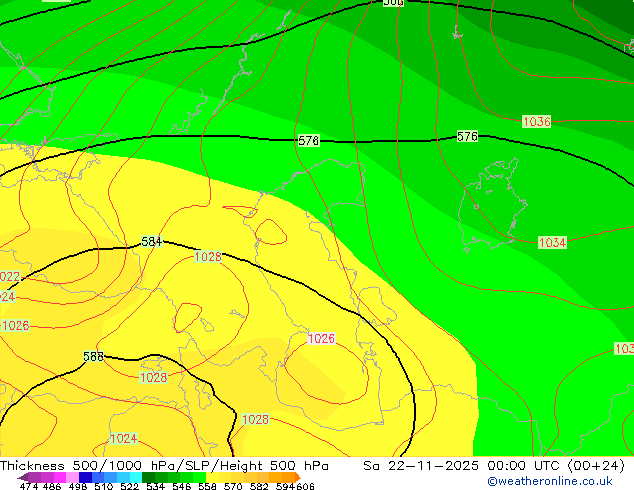This screenshot has height=490, width=634.
Task: Select the 1028 label on the 584 contour
Action: coord(208,257)
